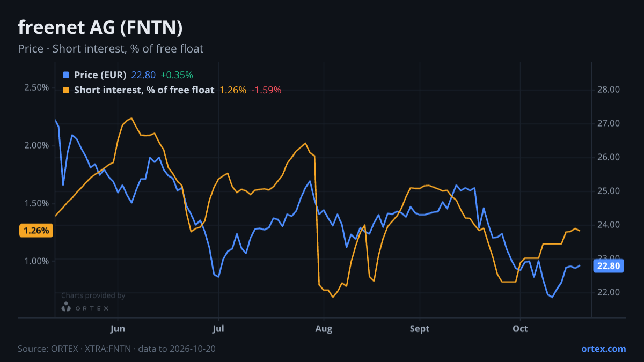Screen dimensions: 644x362
Task: Click the Jun month label on x-axis
Action: [117, 329]
